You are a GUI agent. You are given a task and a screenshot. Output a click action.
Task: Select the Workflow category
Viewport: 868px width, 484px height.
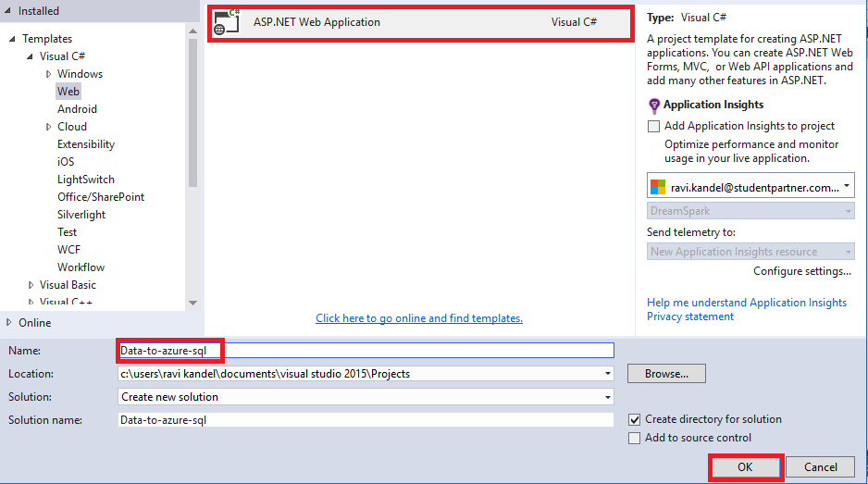click(x=81, y=267)
